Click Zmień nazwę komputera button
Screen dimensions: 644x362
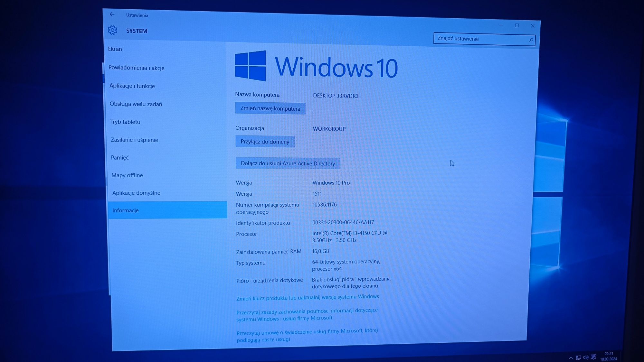point(270,108)
